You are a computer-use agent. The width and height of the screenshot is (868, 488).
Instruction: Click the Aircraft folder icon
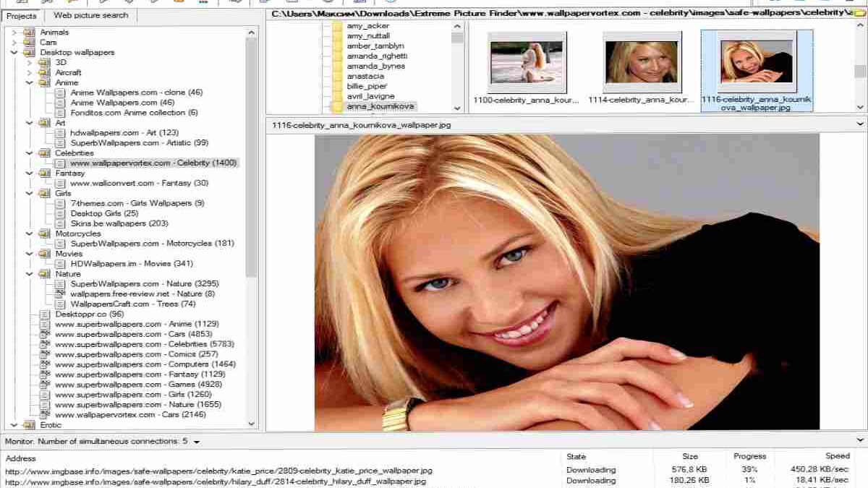tap(45, 73)
